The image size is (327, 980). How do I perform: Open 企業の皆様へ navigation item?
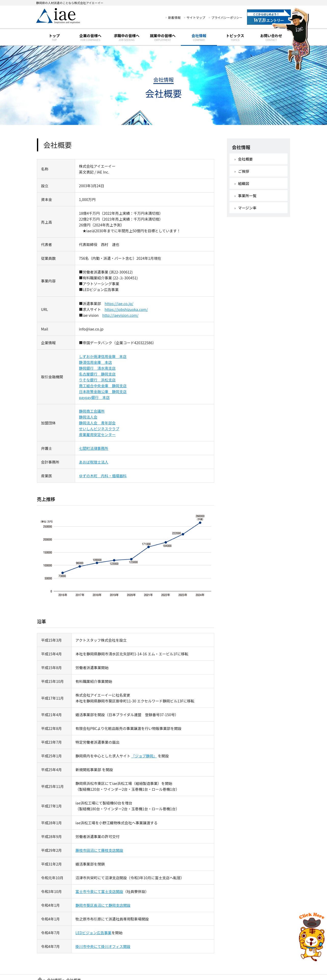coord(90,37)
